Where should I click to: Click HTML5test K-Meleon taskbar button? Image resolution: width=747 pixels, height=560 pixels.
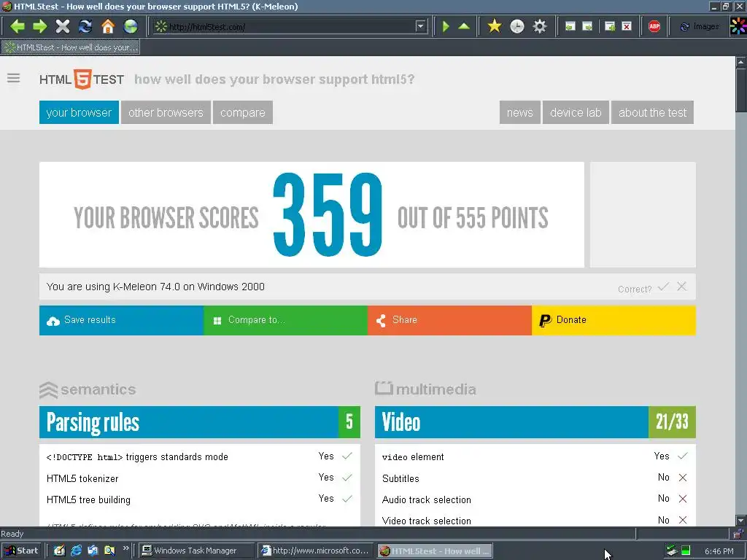pos(435,551)
